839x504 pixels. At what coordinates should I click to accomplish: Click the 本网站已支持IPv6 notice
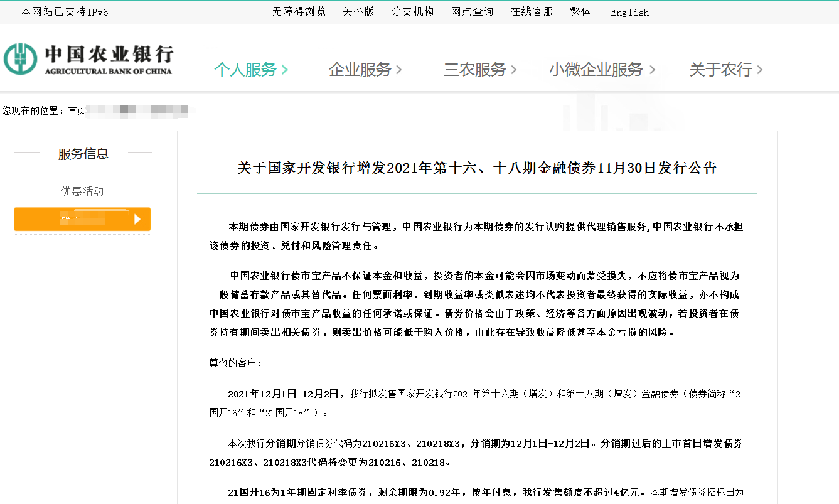click(65, 12)
